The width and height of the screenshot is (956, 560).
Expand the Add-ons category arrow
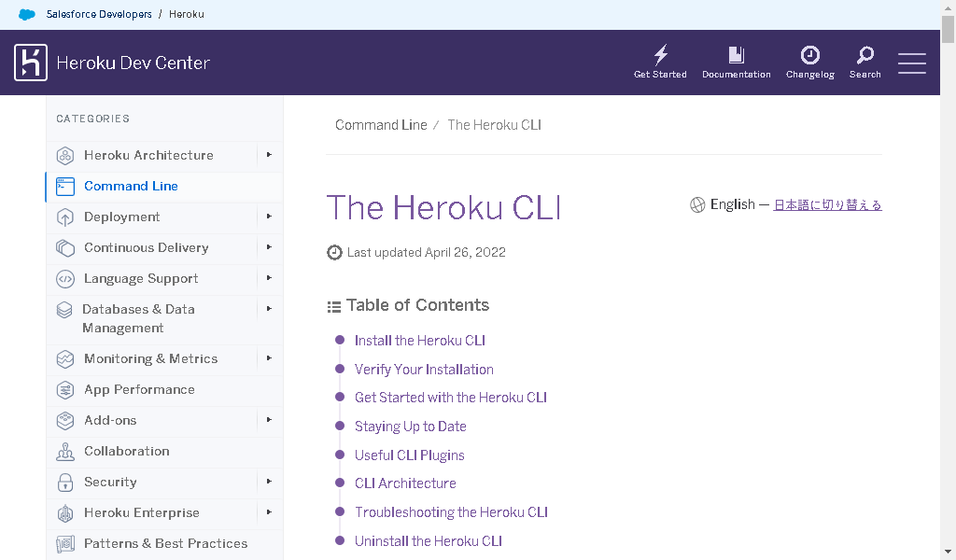(269, 419)
